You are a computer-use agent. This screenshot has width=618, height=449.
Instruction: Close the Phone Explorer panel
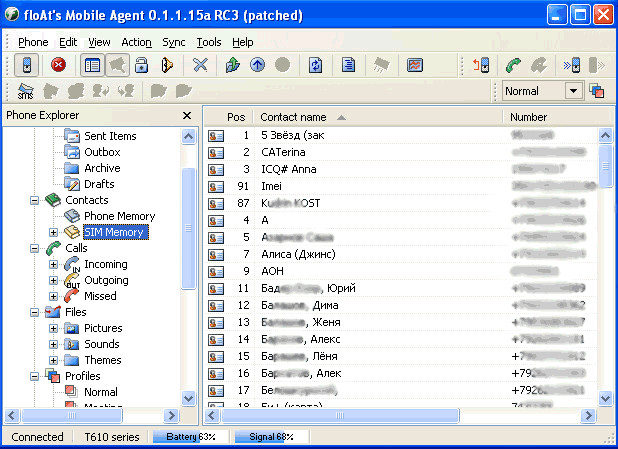(187, 116)
